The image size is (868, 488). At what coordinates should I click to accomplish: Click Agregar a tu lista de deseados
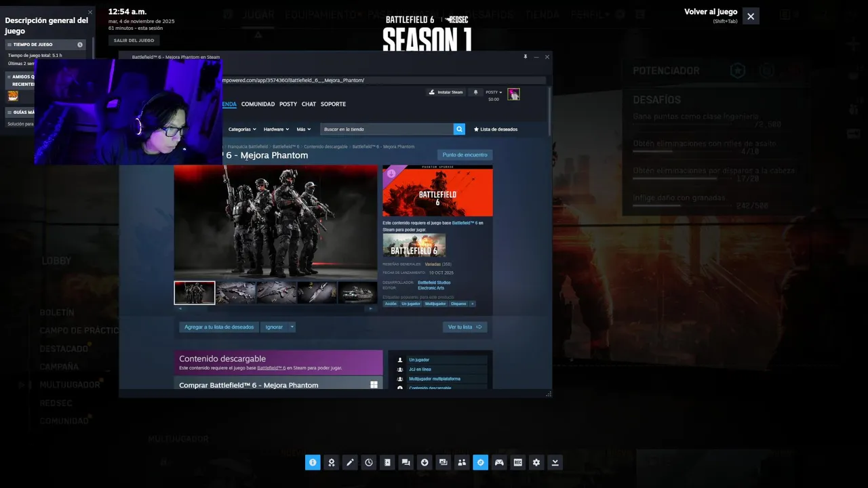click(219, 327)
